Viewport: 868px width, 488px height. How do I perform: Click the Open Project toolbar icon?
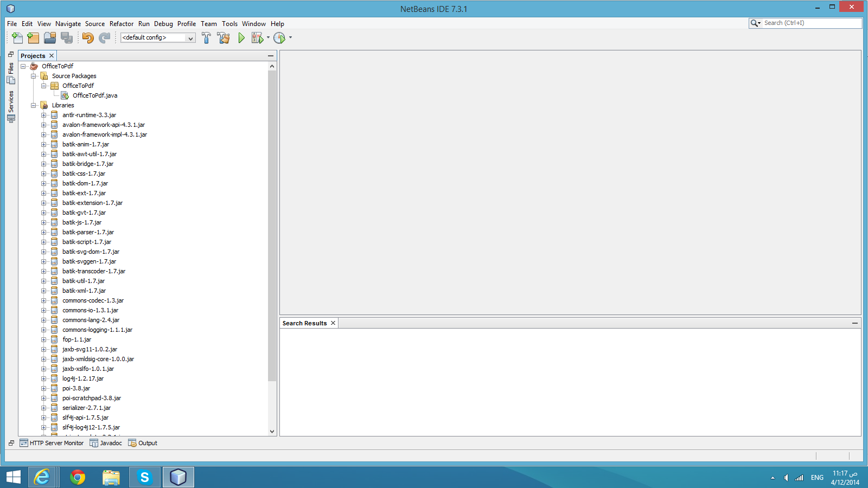tap(50, 37)
